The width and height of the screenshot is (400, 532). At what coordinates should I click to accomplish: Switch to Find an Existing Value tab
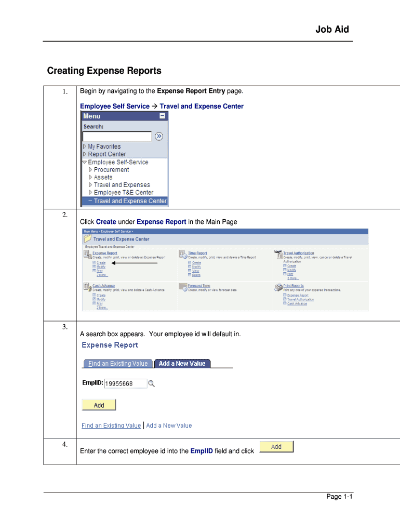pos(118,364)
